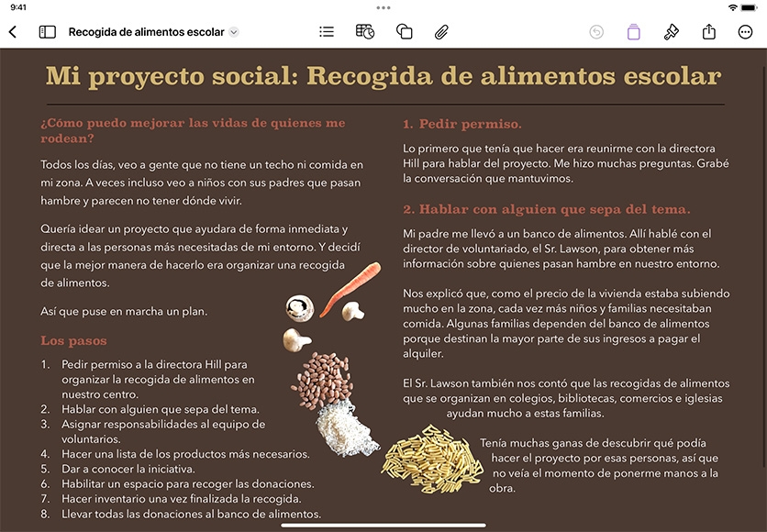Click the heading 'Los pasos'
767x532 pixels.
pos(73,340)
